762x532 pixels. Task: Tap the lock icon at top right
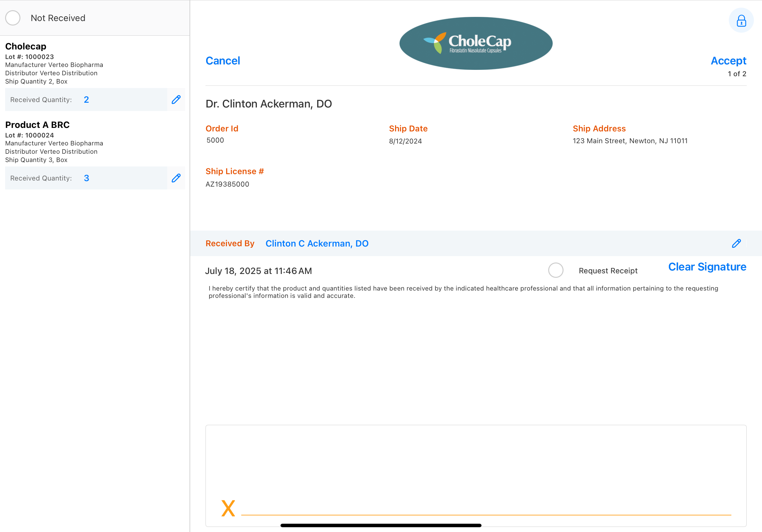741,20
